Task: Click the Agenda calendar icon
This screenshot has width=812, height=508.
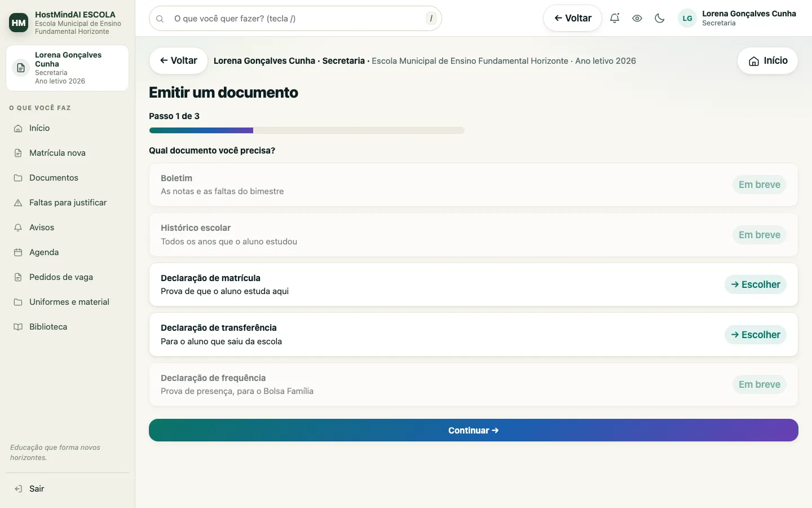Action: click(x=18, y=252)
